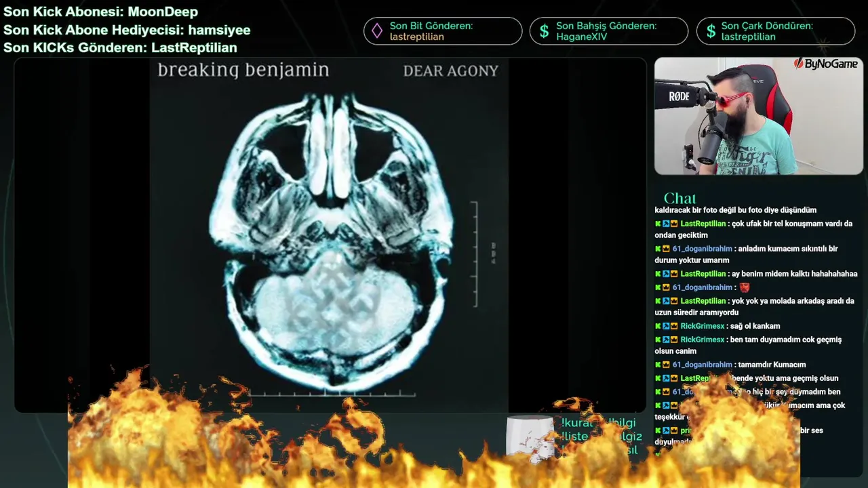This screenshot has height=488, width=868.
Task: Open the Son Bahşiş Gönderen HaganeXIV widget
Action: tap(609, 31)
